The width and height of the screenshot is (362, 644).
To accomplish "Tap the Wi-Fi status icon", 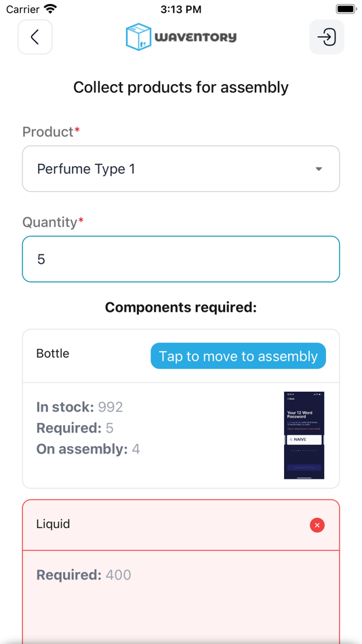I will (x=51, y=9).
